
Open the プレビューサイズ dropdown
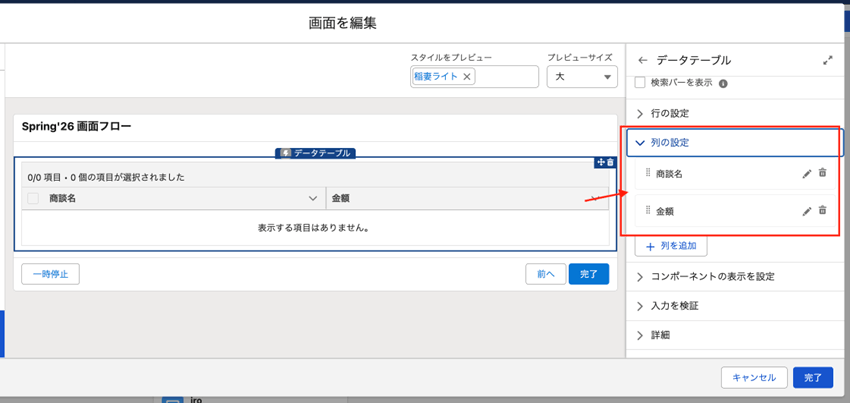pos(581,77)
